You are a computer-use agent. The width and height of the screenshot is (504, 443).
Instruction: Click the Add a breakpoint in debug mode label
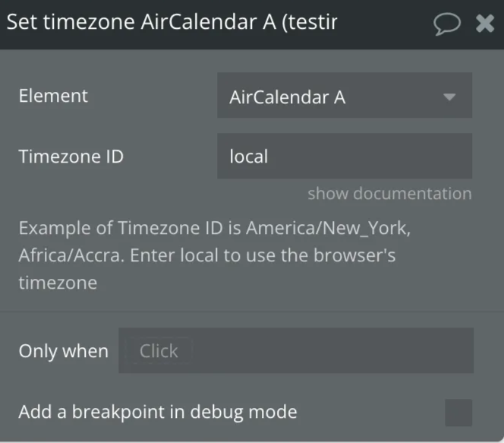pyautogui.click(x=158, y=412)
